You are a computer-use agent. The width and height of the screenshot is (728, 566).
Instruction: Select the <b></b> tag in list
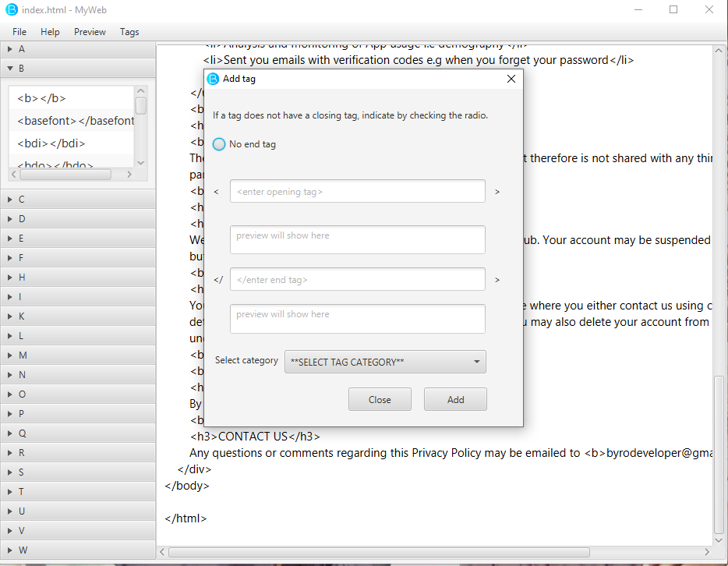41,98
